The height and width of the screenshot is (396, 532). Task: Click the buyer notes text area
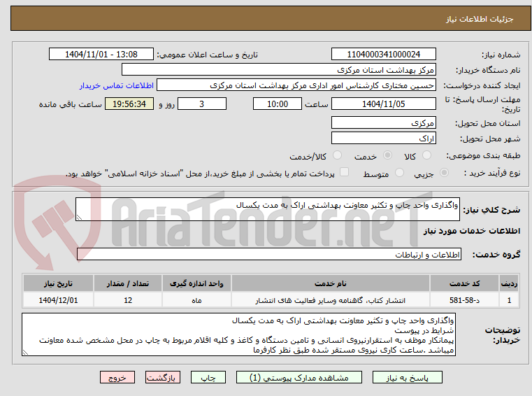tap(238, 334)
